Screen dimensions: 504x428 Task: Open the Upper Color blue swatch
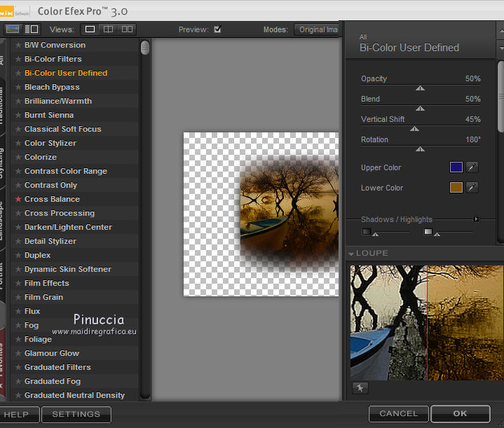(x=456, y=167)
